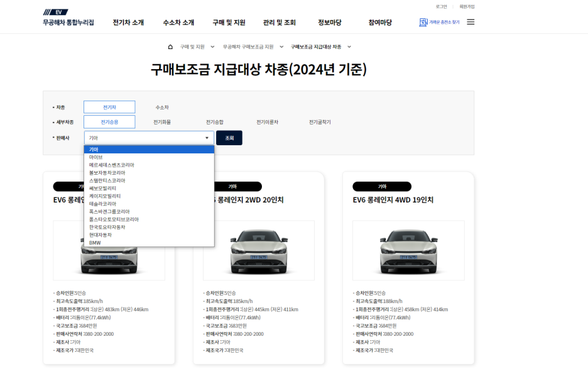Image resolution: width=588 pixels, height=371 pixels.
Task: Click the range line reading 445km / 411km
Action: pyautogui.click(x=251, y=309)
